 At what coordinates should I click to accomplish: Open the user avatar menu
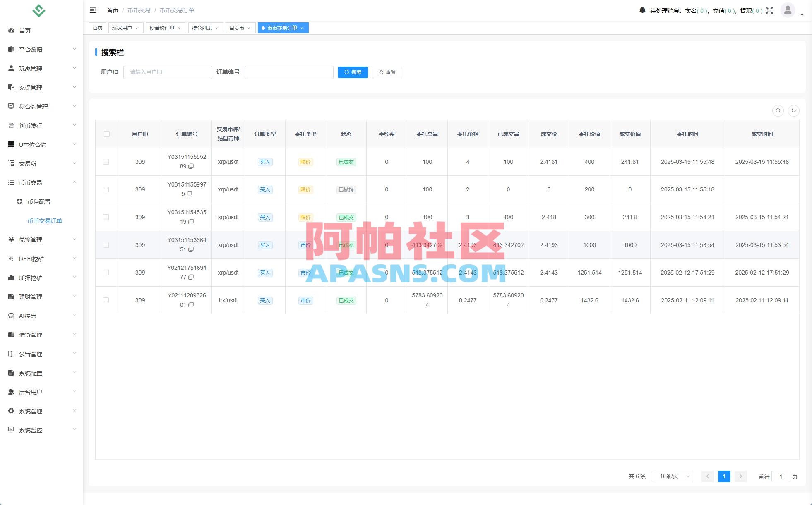pos(788,10)
